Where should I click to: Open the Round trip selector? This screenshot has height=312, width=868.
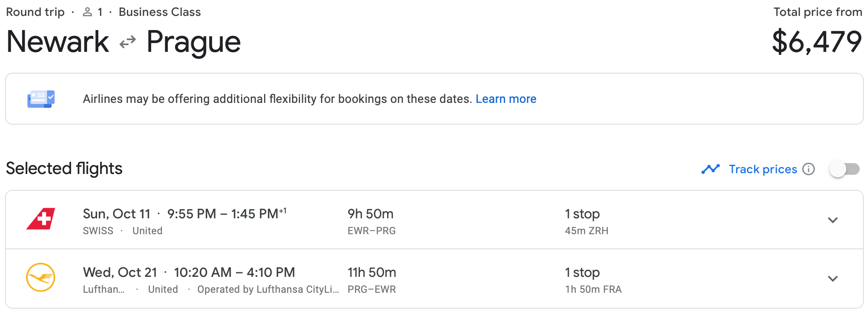pos(35,12)
